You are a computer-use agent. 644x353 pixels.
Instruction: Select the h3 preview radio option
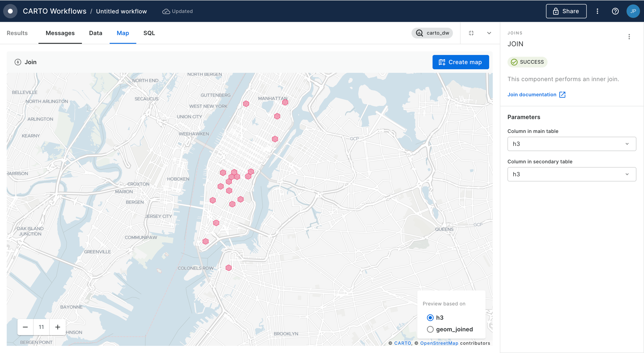(430, 318)
